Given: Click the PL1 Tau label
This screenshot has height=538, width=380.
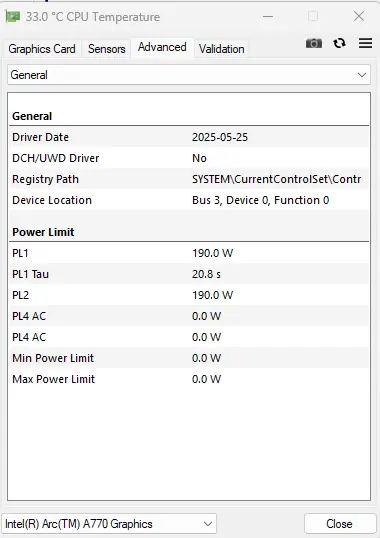Looking at the screenshot, I should 31,274.
